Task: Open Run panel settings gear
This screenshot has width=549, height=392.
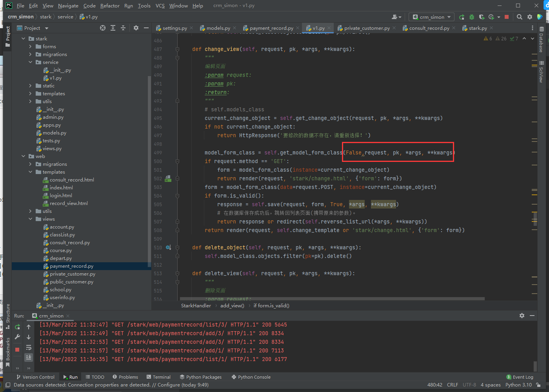Action: (x=522, y=316)
